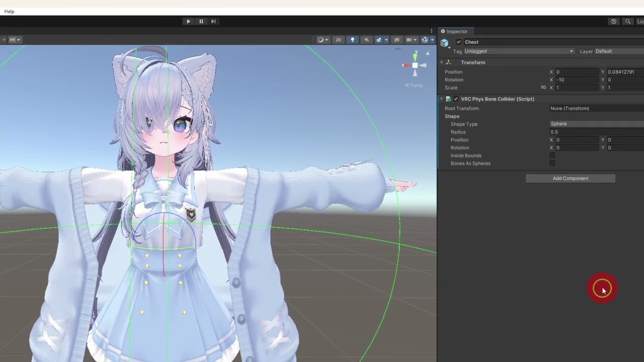Open the Tag dropdown showing Untagged
The image size is (644, 362).
click(519, 51)
